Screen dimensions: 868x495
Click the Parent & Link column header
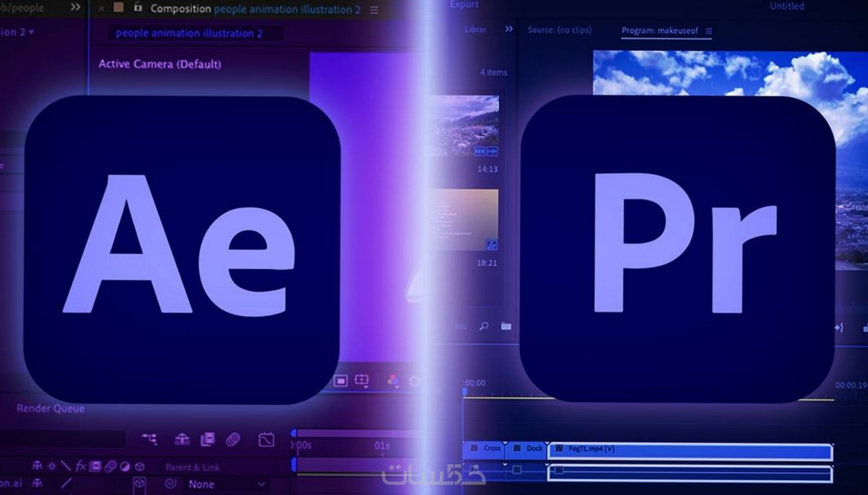click(x=192, y=467)
